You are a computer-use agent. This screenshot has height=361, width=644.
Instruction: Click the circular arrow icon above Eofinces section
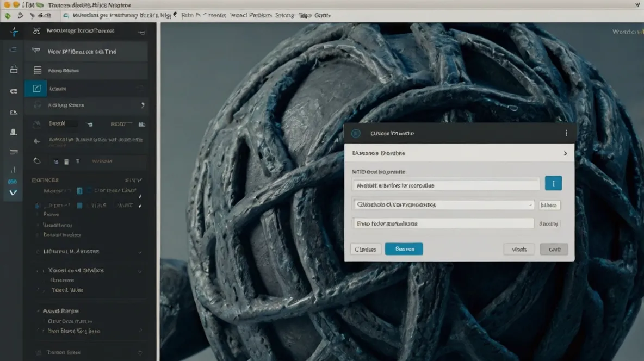(x=37, y=160)
